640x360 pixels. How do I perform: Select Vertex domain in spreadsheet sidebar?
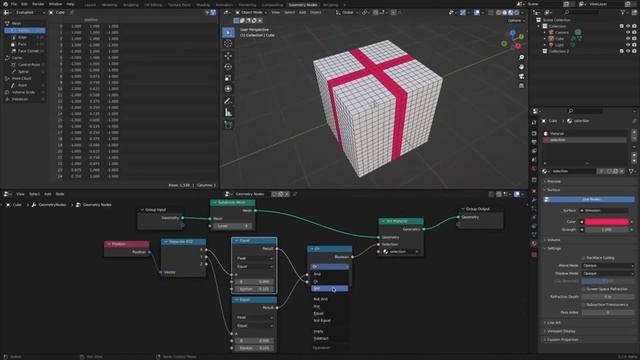pos(24,31)
